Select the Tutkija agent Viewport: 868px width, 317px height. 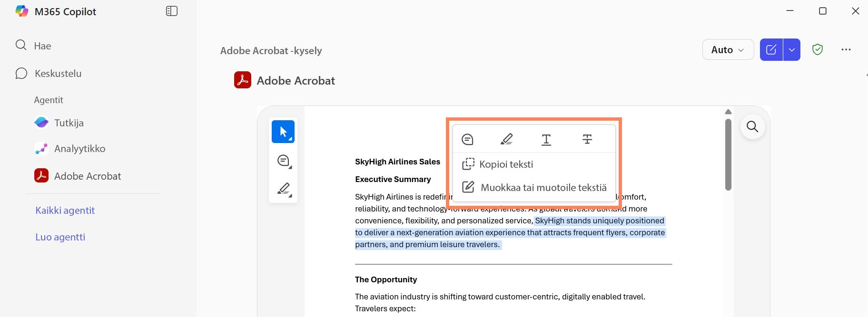point(59,123)
